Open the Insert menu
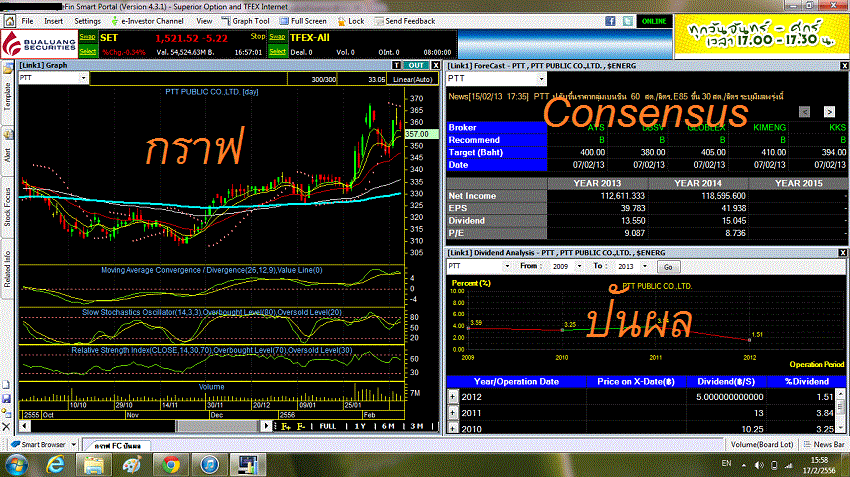This screenshot has width=850, height=477. pyautogui.click(x=53, y=21)
